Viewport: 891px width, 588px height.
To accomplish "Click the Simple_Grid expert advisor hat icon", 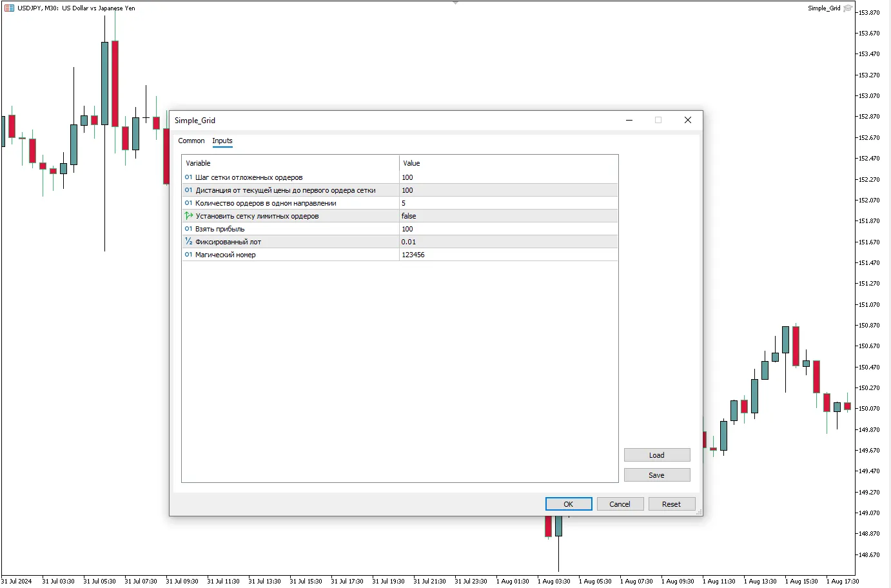I will click(x=848, y=8).
